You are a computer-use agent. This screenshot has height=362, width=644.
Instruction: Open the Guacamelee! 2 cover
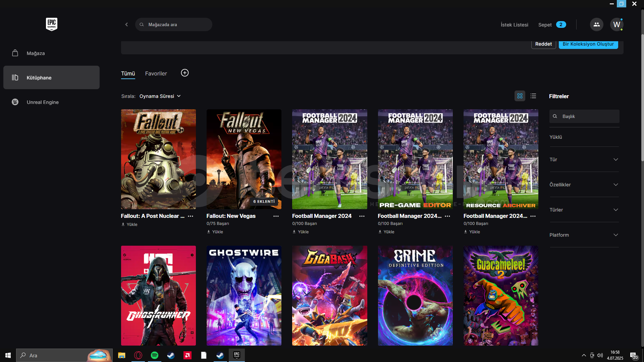501,296
